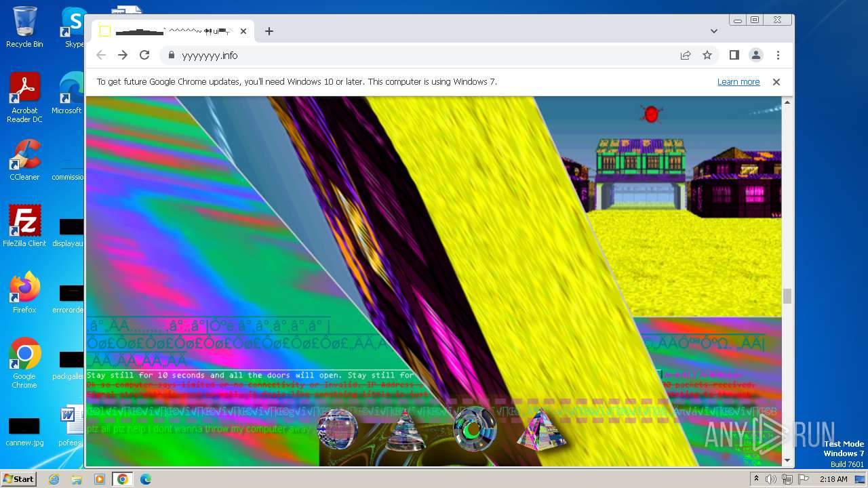The image size is (868, 488).
Task: Open Firefox desktop icon
Action: pyautogui.click(x=24, y=292)
